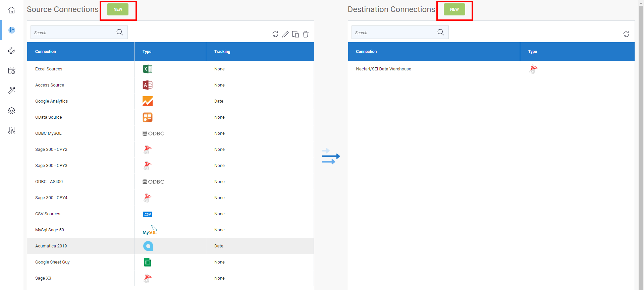Screen dimensions: 644x290
Task: Open the connections sync icon in sidebar
Action: pos(12,30)
